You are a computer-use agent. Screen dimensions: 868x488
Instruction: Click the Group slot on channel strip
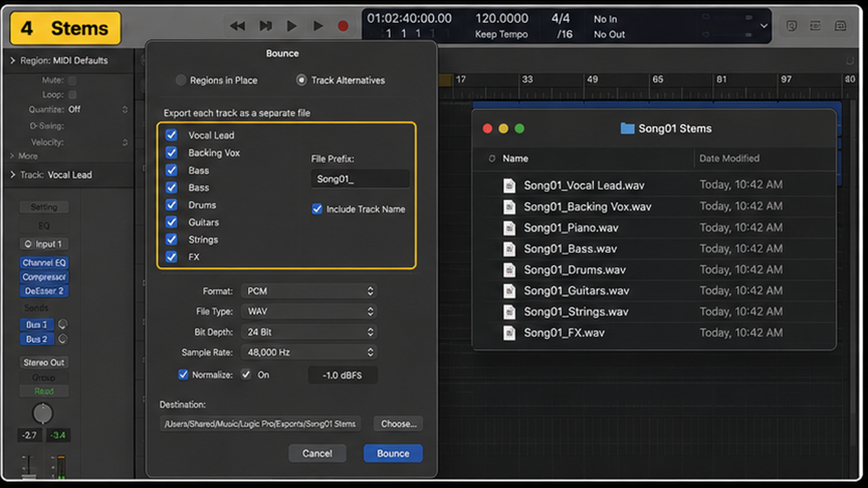coord(44,377)
